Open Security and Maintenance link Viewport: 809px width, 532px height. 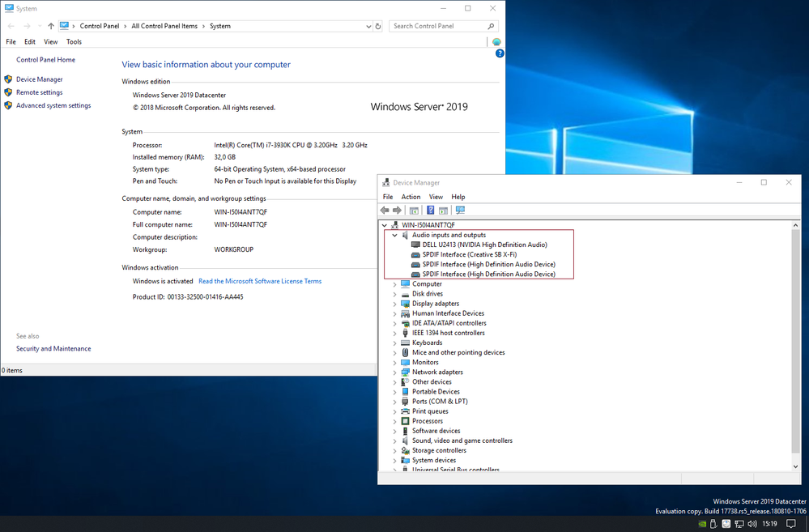pyautogui.click(x=53, y=349)
